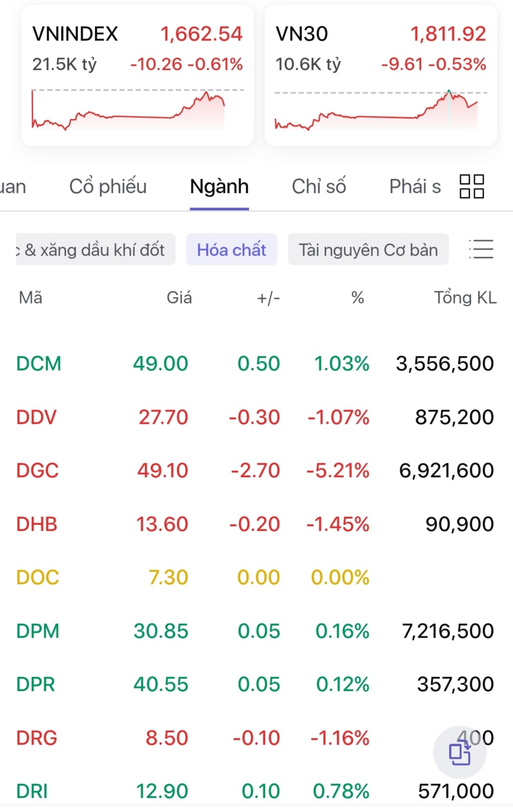Choose the xăng dầu khí đốt chip
513x812 pixels.
94,250
